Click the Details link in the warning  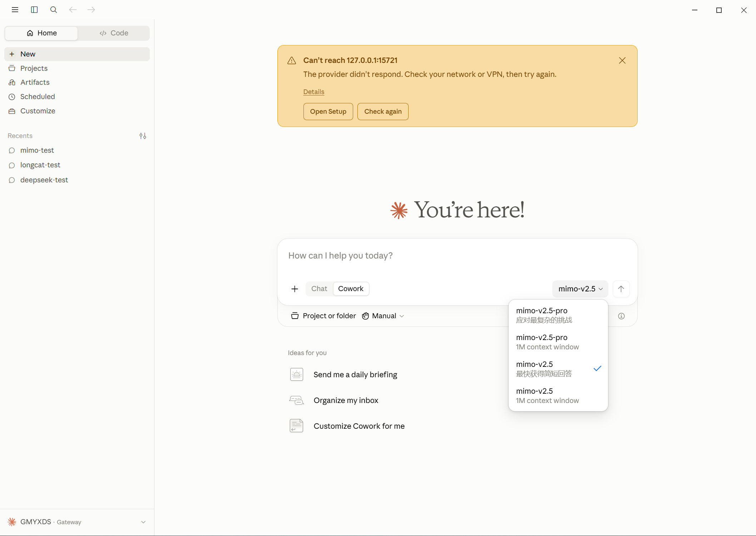(313, 92)
